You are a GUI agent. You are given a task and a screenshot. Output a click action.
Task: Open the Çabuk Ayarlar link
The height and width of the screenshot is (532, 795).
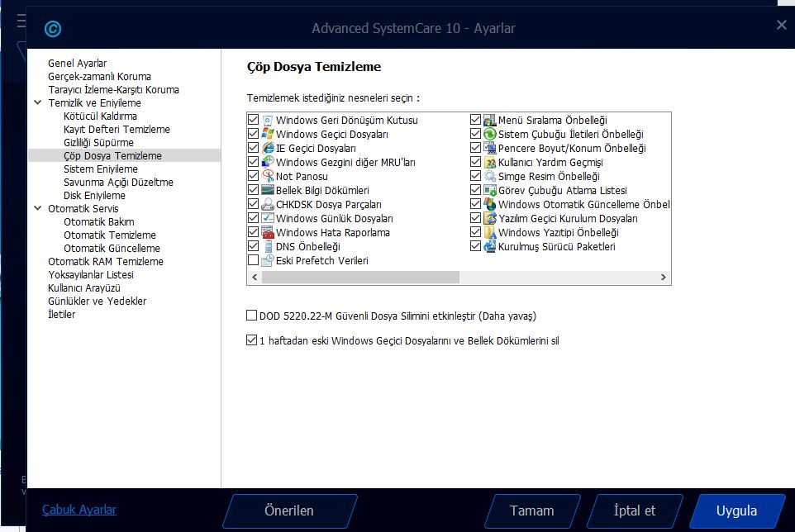pos(79,510)
